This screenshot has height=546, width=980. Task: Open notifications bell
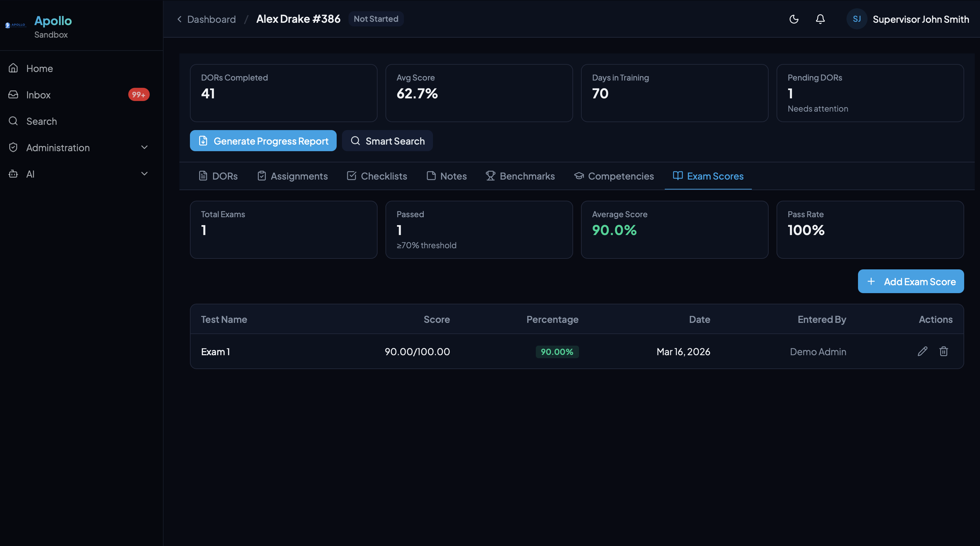(820, 19)
